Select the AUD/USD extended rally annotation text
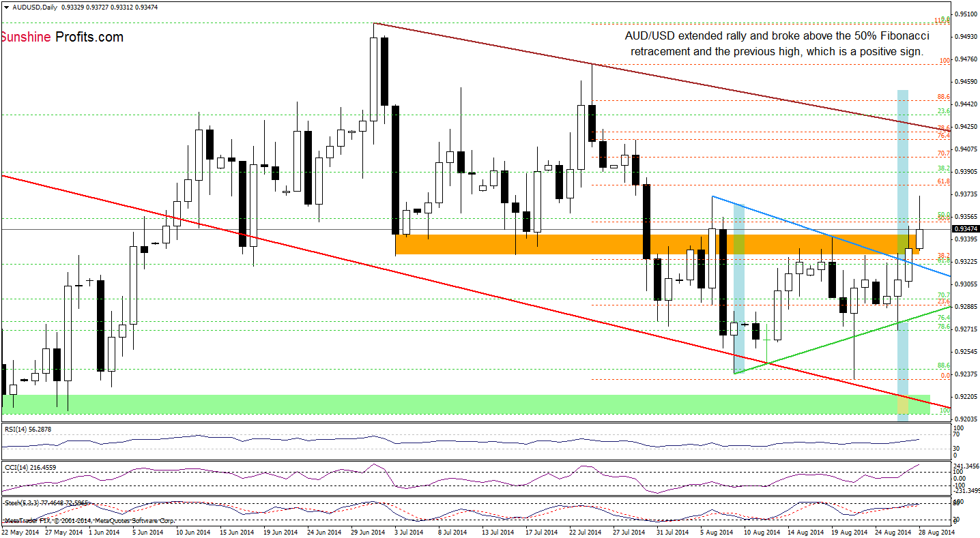The width and height of the screenshot is (980, 538). [777, 44]
